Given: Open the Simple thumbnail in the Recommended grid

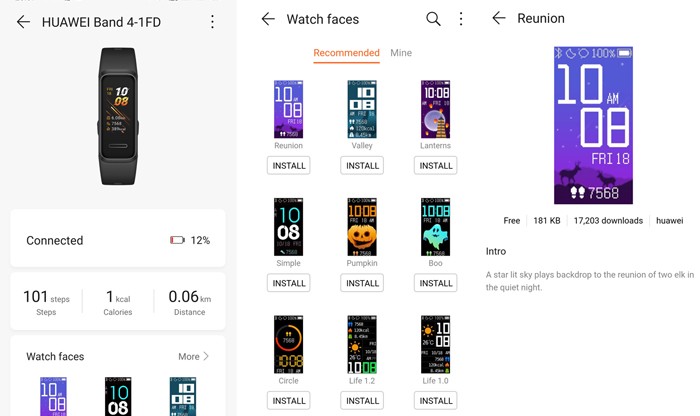Looking at the screenshot, I should (288, 227).
